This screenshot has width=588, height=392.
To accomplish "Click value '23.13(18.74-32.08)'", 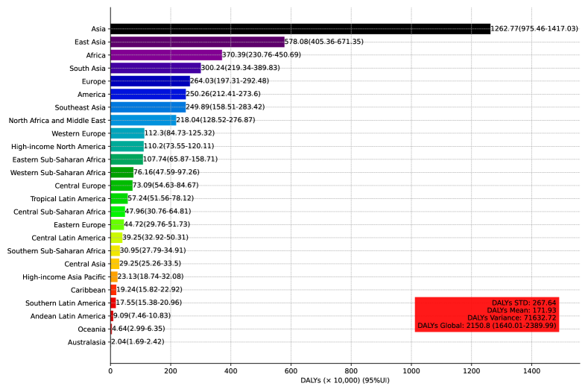I will [x=151, y=276].
